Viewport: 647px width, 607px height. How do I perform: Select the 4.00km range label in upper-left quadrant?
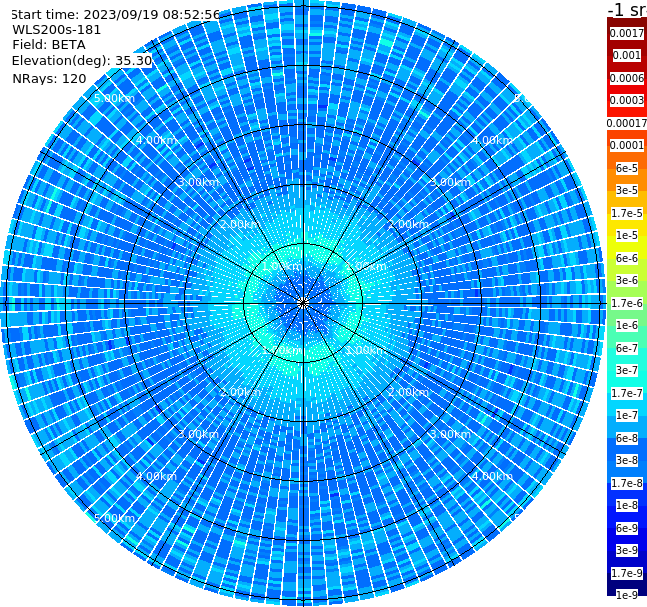coord(156,140)
